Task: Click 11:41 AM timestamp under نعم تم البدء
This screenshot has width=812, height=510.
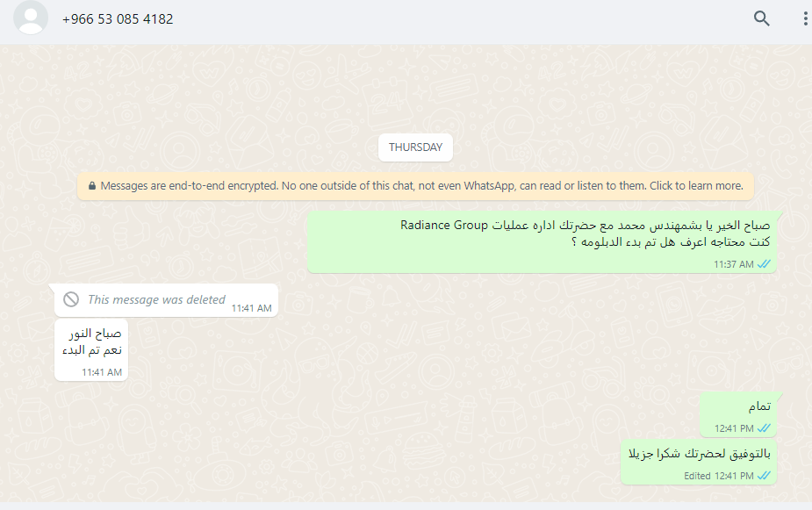Action: pos(102,372)
